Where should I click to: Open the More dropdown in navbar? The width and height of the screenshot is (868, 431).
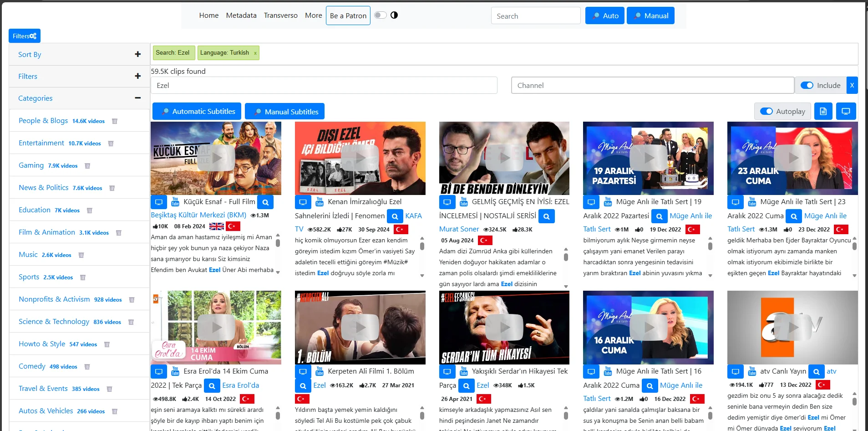coord(314,15)
